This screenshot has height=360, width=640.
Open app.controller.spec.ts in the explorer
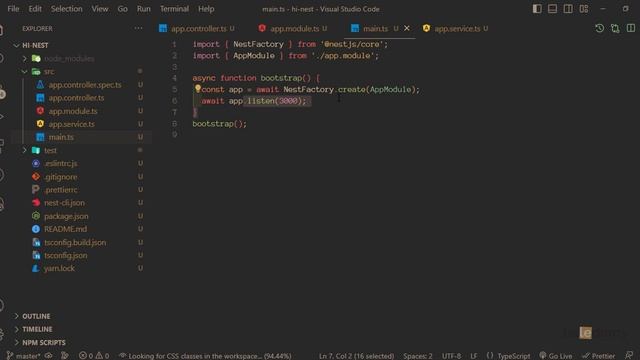click(85, 84)
